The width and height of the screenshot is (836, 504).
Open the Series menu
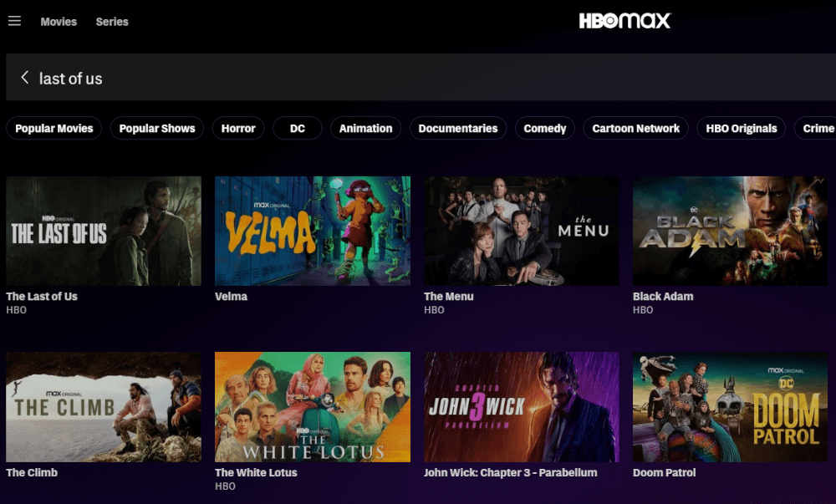pos(112,22)
